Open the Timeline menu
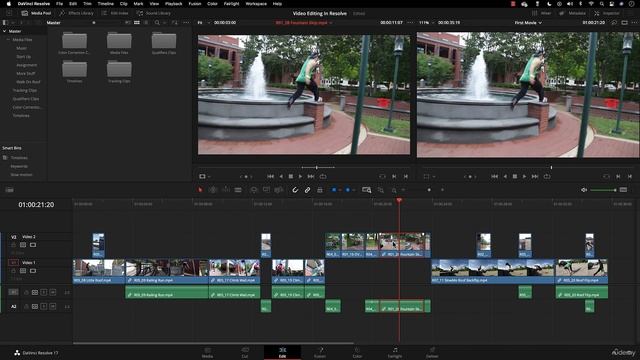Screen dimensions: 640x360 tap(106, 4)
